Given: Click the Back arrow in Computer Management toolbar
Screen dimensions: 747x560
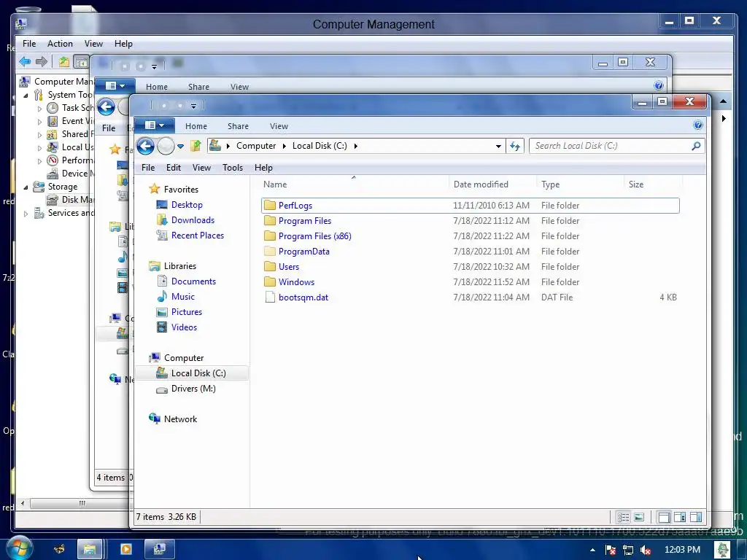Looking at the screenshot, I should (x=25, y=61).
